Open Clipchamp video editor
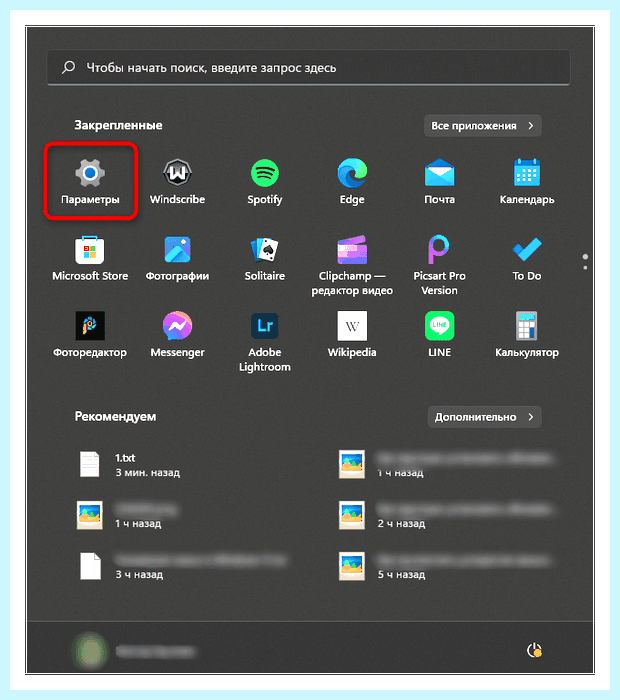 click(352, 265)
